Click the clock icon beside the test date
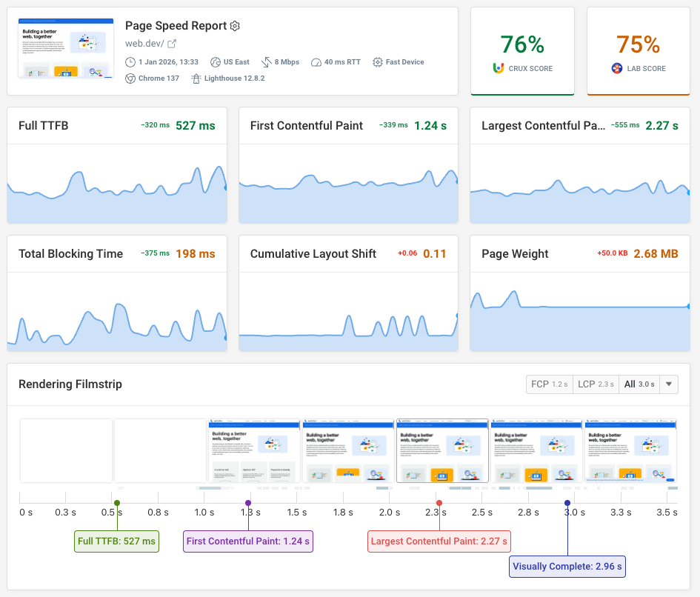Viewport: 700px width, 597px height. (x=129, y=62)
